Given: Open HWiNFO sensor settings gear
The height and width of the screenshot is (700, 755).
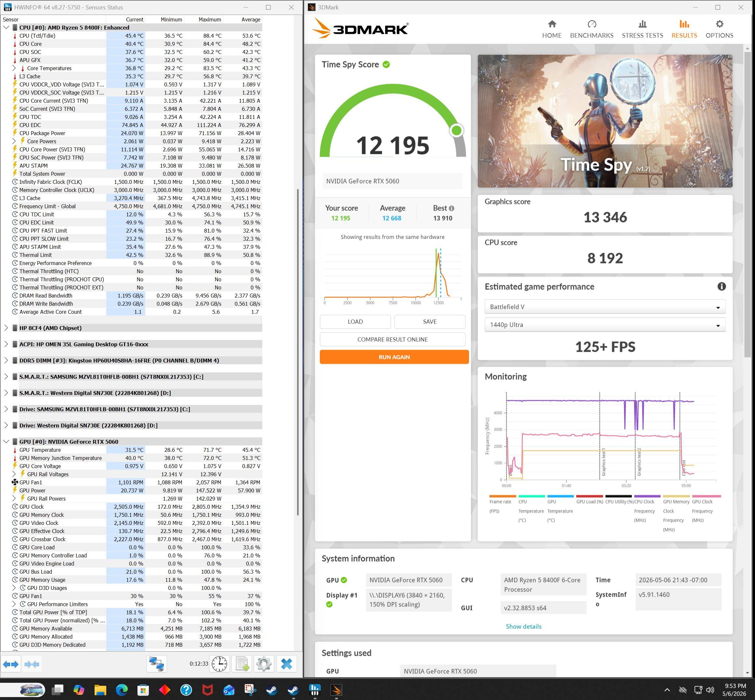Looking at the screenshot, I should [x=264, y=664].
